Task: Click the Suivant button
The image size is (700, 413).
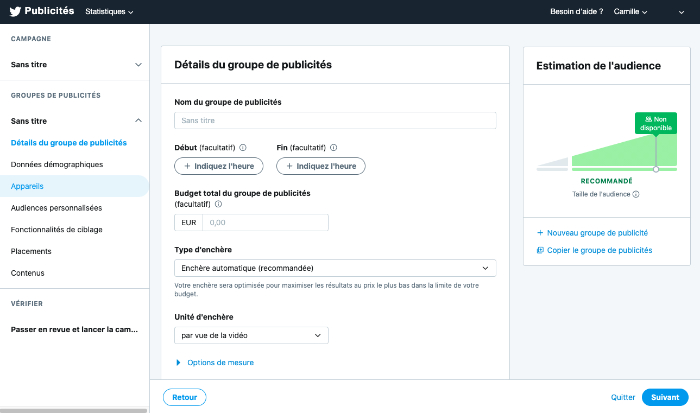Action: point(665,397)
